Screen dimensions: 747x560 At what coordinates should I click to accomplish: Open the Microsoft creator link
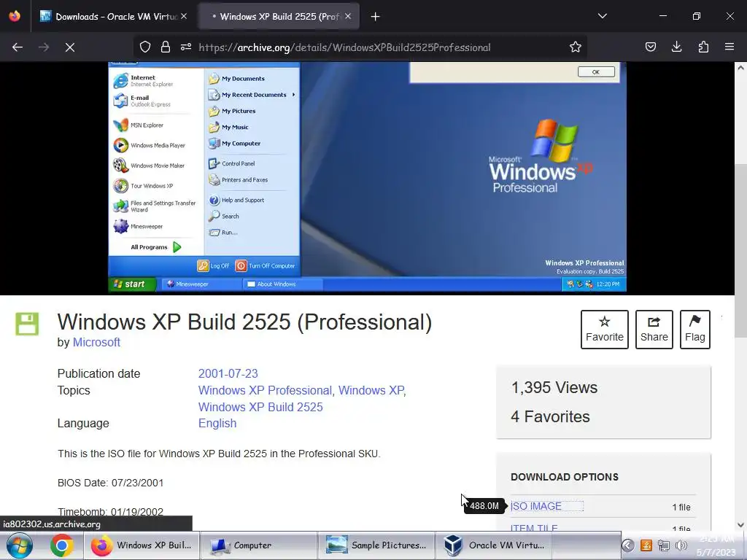pyautogui.click(x=96, y=343)
